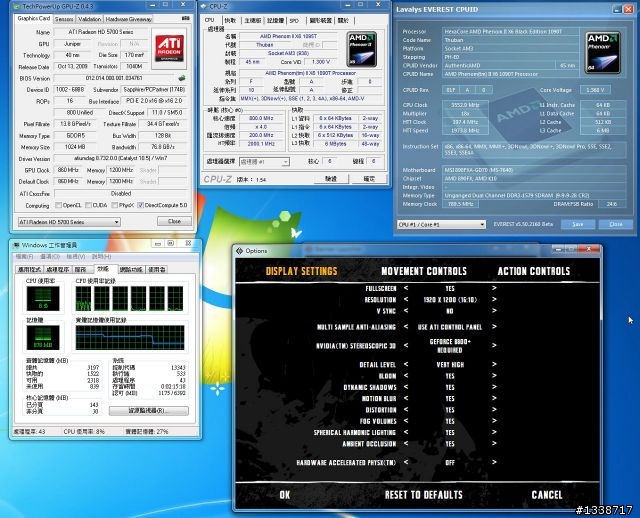Click left arrow for Multi Sample Anti-Aliasing
The image size is (640, 518).
406,327
